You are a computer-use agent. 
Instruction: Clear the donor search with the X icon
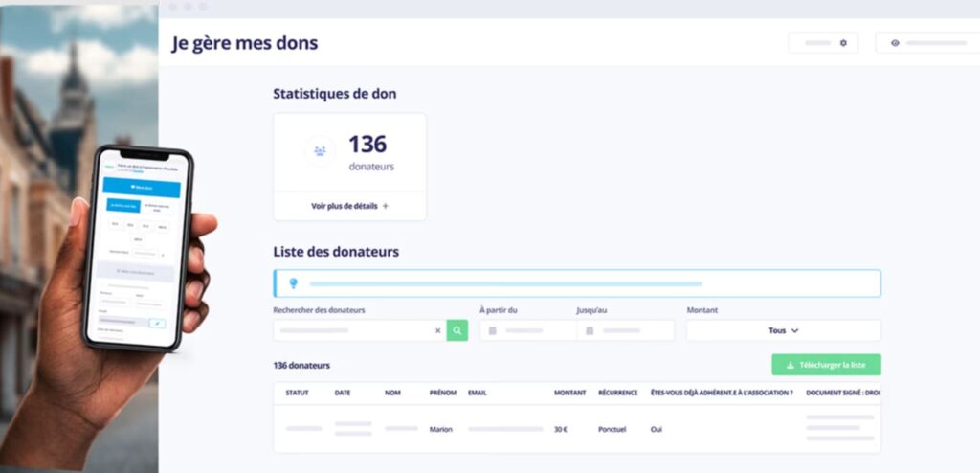point(437,331)
